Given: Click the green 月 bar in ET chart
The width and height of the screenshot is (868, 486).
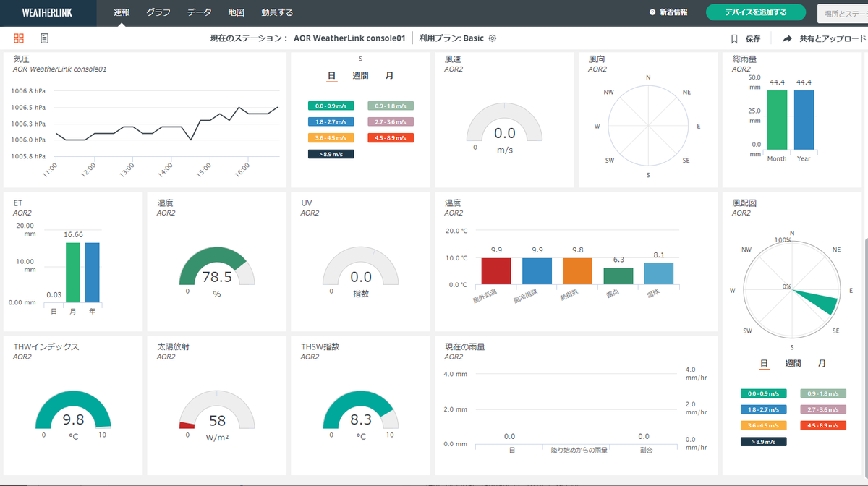Looking at the screenshot, I should [73, 272].
